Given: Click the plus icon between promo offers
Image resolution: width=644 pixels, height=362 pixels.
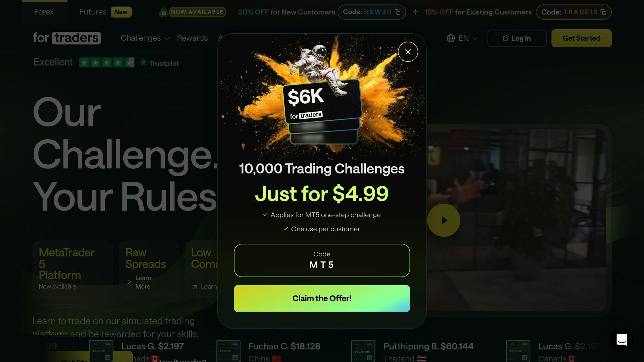Looking at the screenshot, I should coord(415,12).
